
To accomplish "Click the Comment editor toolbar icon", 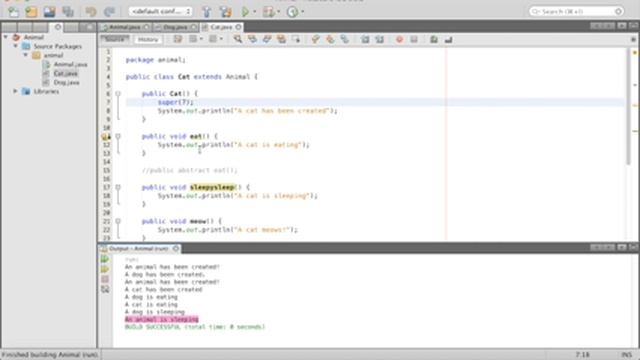I will [x=434, y=39].
